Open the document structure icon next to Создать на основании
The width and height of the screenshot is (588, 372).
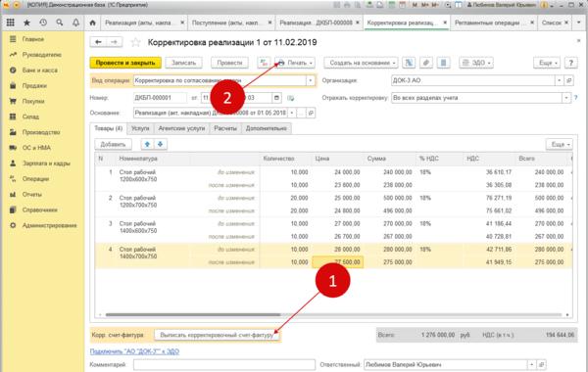pos(409,63)
